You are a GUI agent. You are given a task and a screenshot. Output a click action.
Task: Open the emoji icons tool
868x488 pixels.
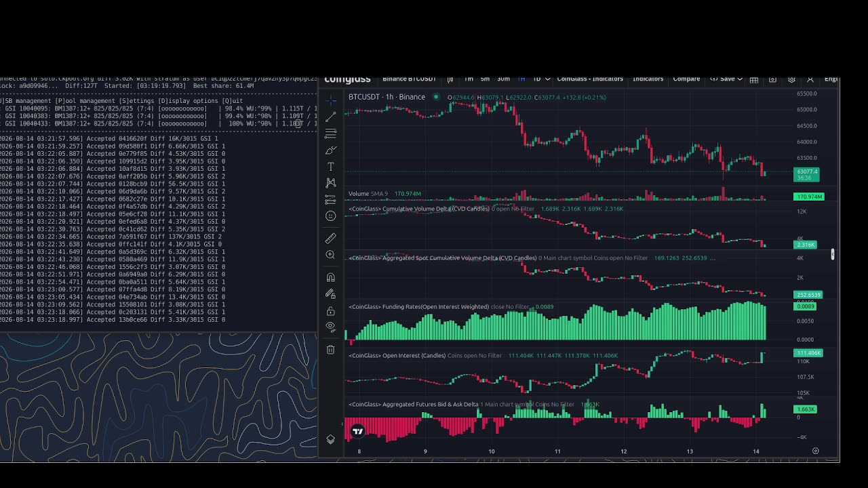tap(330, 216)
